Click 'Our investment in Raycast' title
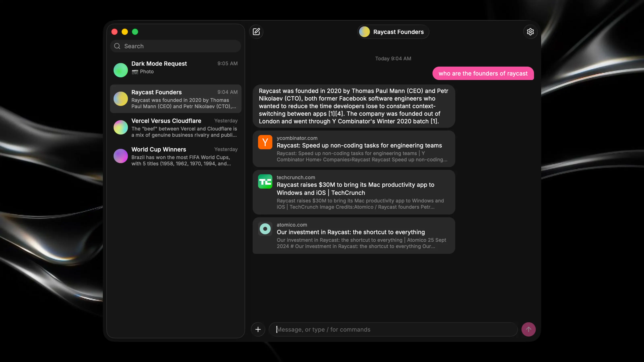 (x=351, y=232)
